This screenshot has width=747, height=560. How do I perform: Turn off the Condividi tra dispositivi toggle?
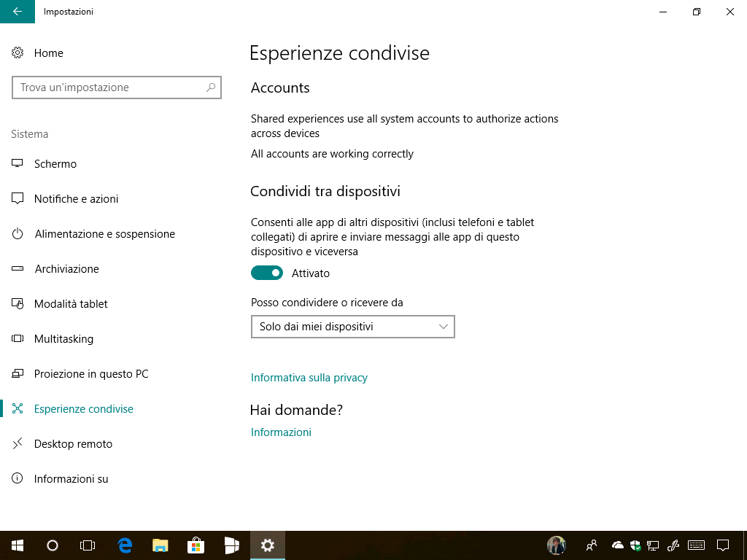267,273
